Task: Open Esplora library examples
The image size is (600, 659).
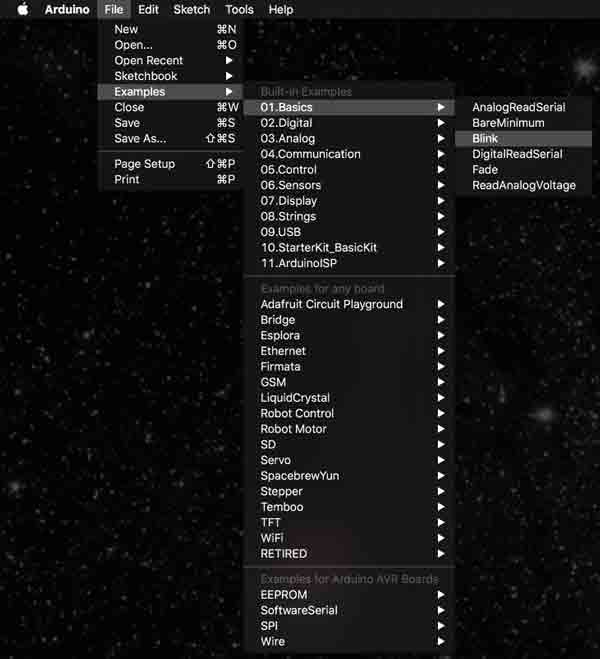Action: click(x=350, y=335)
